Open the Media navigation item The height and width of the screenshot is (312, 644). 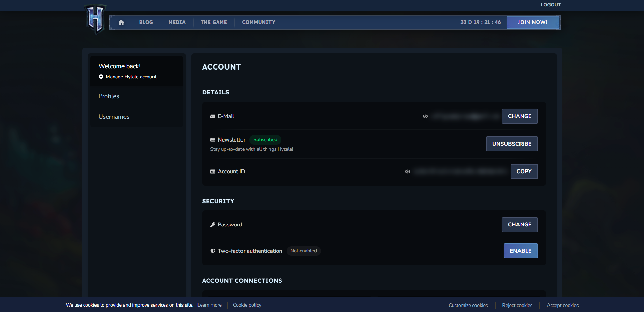(177, 22)
